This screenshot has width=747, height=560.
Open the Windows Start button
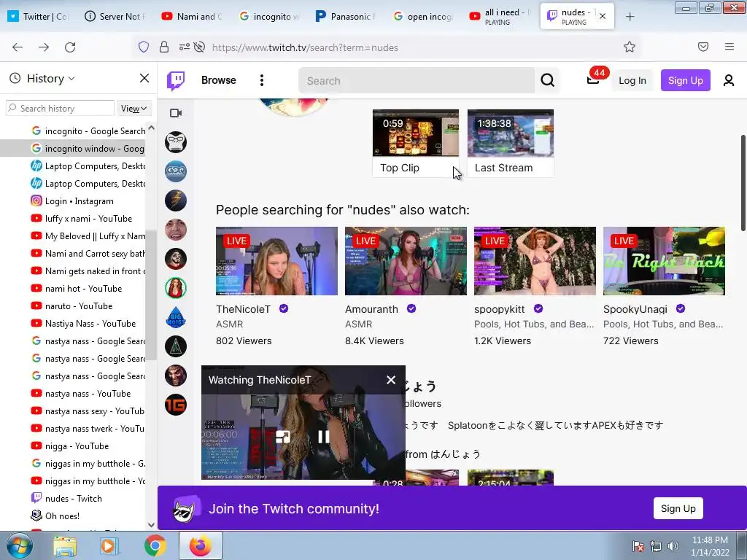pos(18,545)
